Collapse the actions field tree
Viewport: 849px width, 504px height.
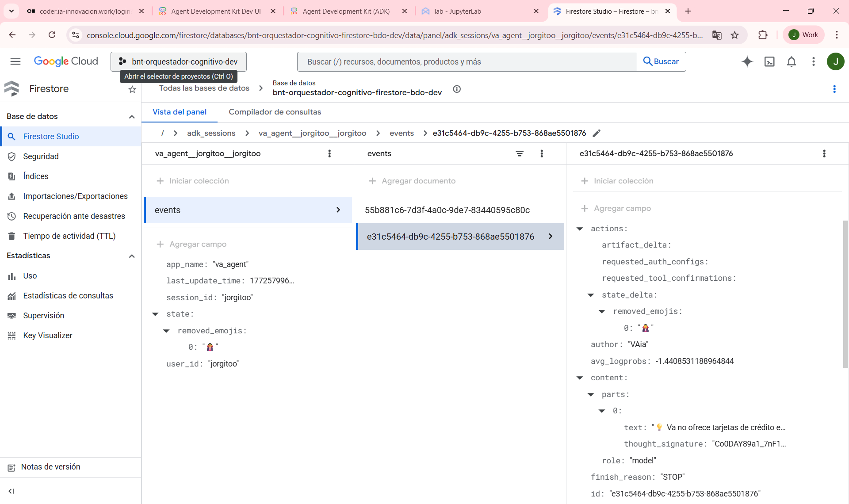click(580, 229)
